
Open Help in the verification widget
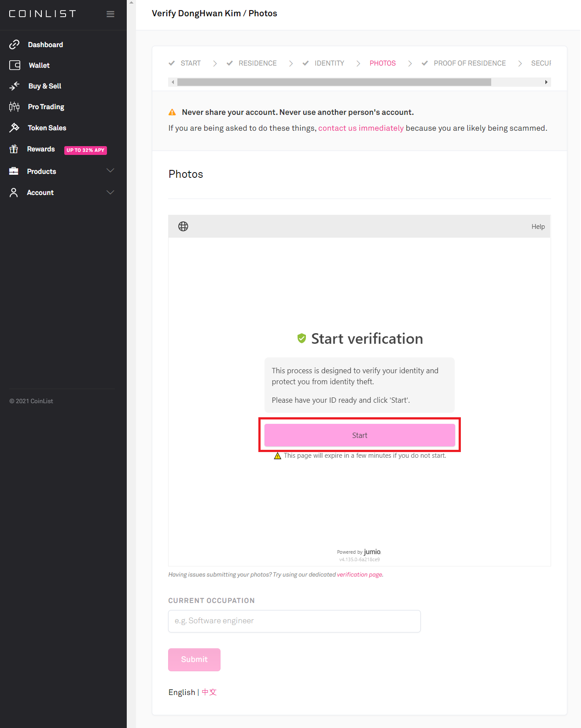538,226
